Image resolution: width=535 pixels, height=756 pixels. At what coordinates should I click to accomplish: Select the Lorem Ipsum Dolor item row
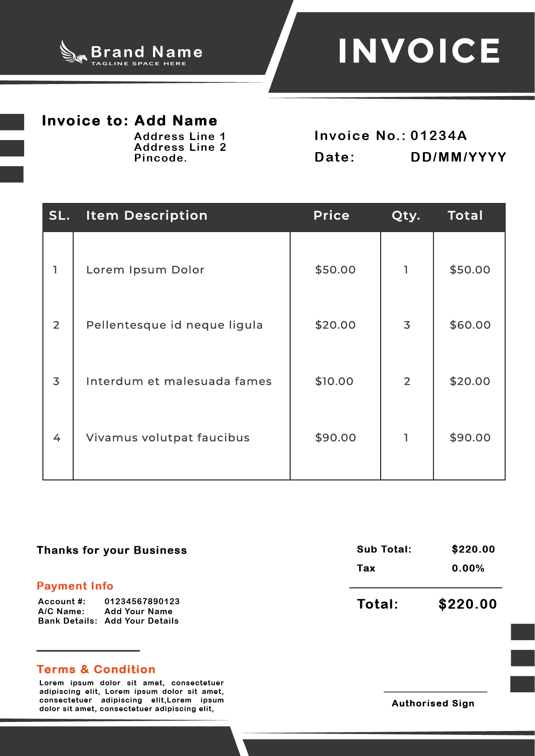pyautogui.click(x=145, y=270)
